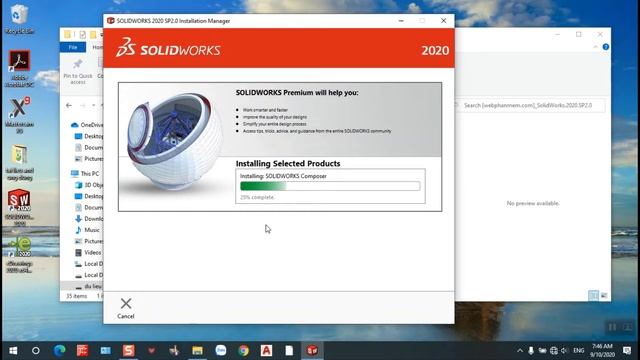Viewport: 640px width, 360px height.
Task: Open network settings from tray
Action: [554, 351]
